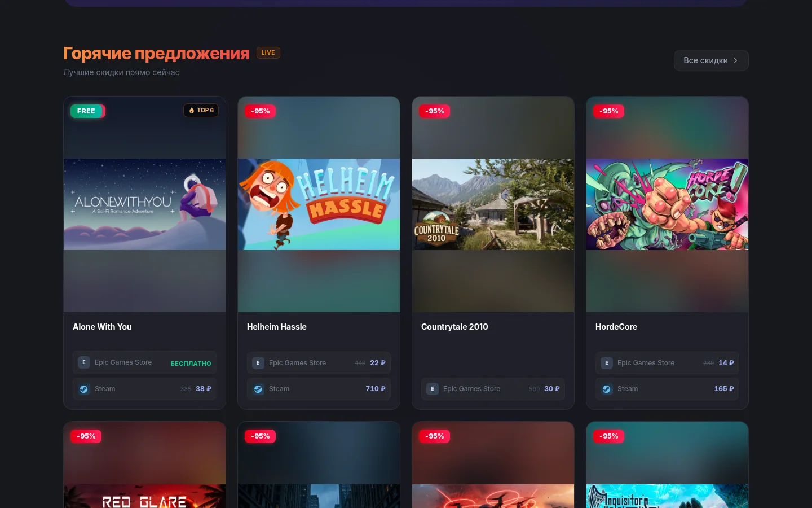Screen dimensions: 812x508
Task: Open the HordeCore cover image
Action: [x=667, y=204]
